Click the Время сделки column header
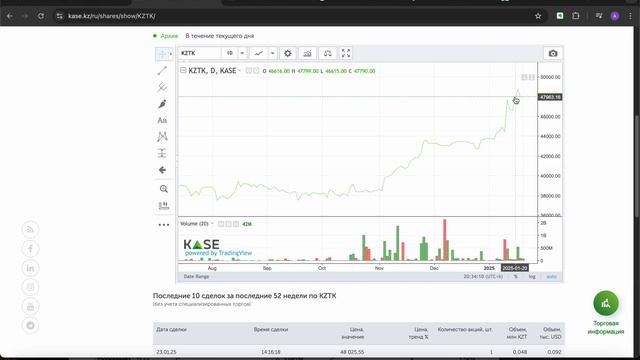The image size is (640, 360). (x=271, y=329)
